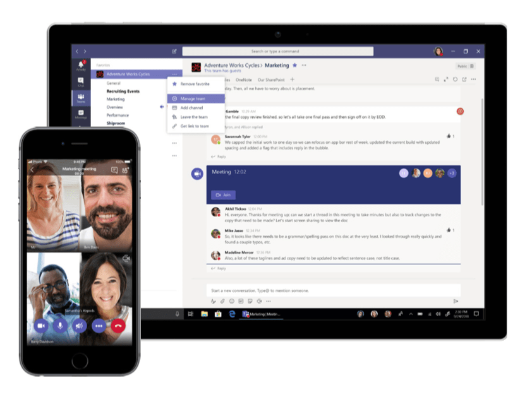532x397 pixels.
Task: Pop out the tab to a new window
Action: 464,80
